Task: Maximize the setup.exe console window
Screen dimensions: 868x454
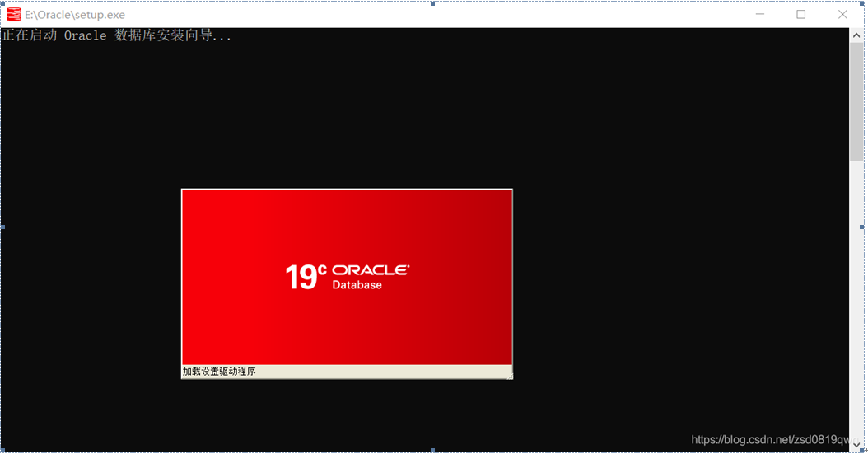Action: click(800, 14)
